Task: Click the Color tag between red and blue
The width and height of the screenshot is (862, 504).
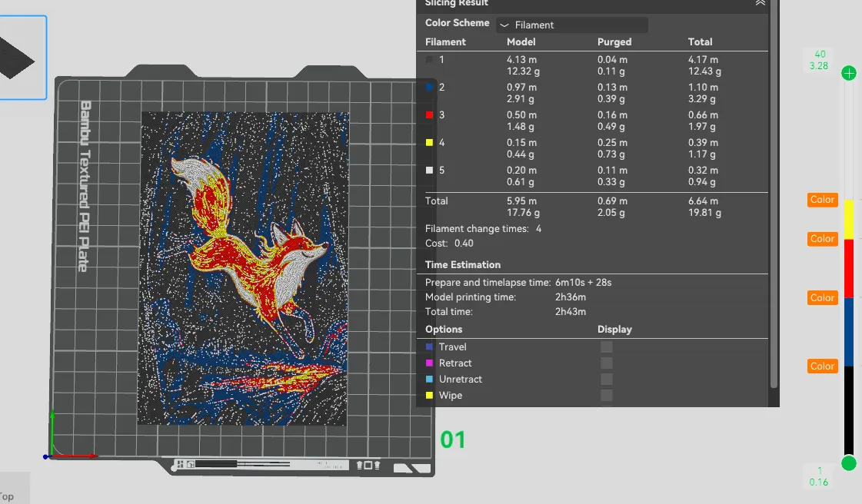Action: pos(823,297)
